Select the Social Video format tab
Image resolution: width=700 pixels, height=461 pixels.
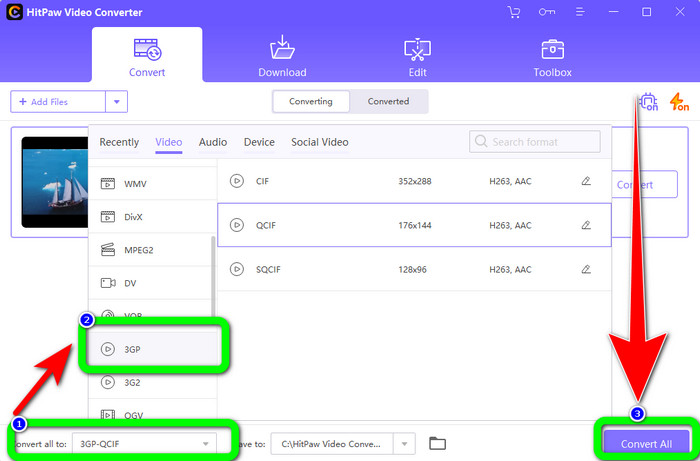tap(320, 142)
